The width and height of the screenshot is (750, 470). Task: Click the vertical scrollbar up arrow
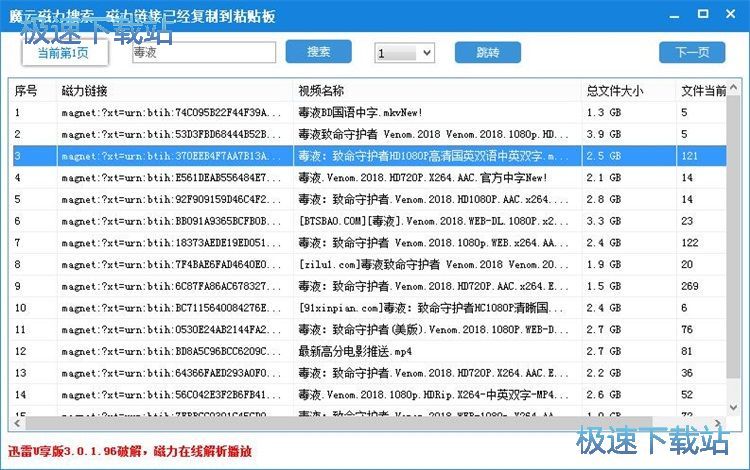point(733,87)
